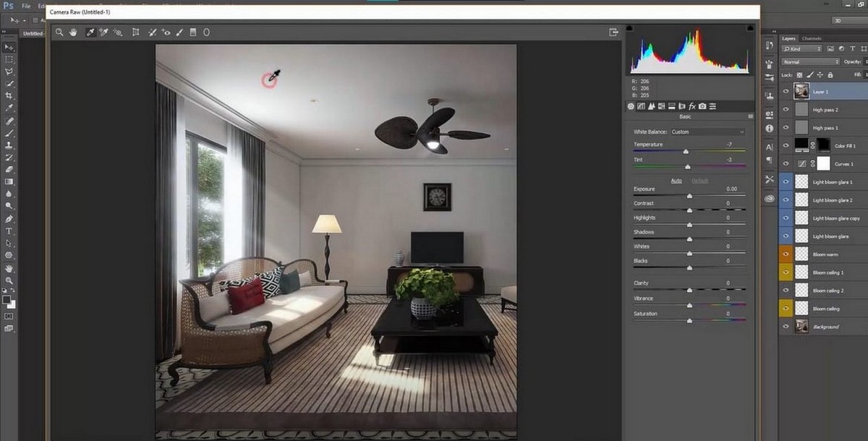This screenshot has height=441, width=868.
Task: Select the Red Eye Removal tool
Action: pyautogui.click(x=166, y=32)
